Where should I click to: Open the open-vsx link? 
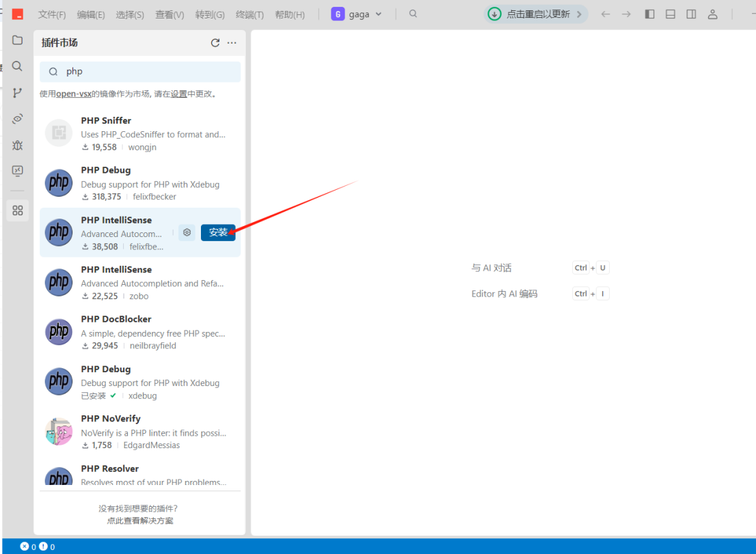[x=74, y=94]
